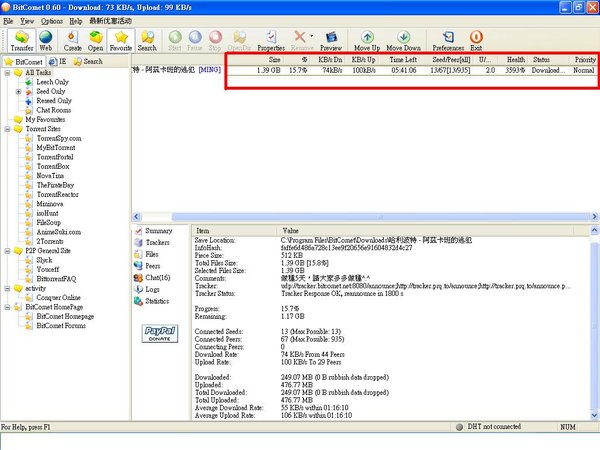The height and width of the screenshot is (450, 600).
Task: Open the Favorite star icon
Action: click(x=121, y=40)
